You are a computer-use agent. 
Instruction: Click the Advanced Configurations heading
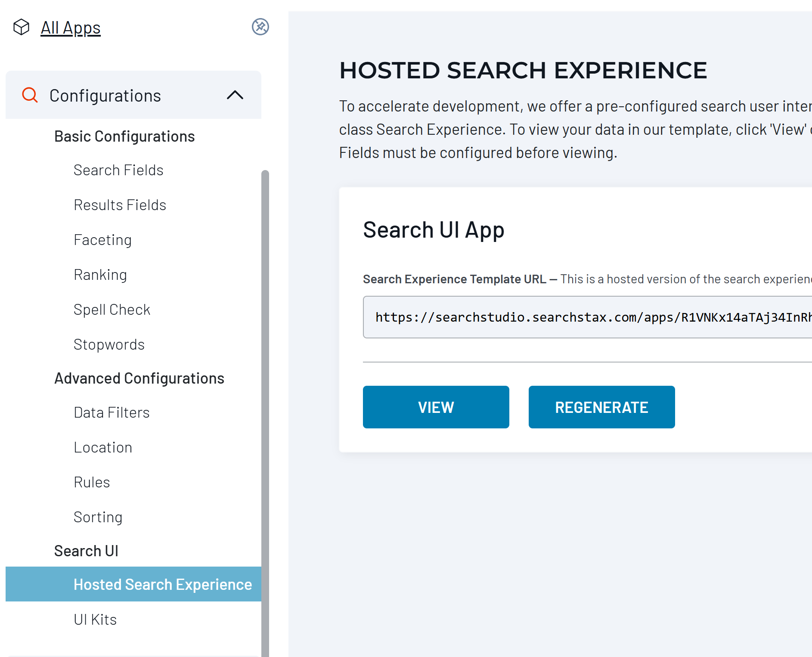click(139, 378)
